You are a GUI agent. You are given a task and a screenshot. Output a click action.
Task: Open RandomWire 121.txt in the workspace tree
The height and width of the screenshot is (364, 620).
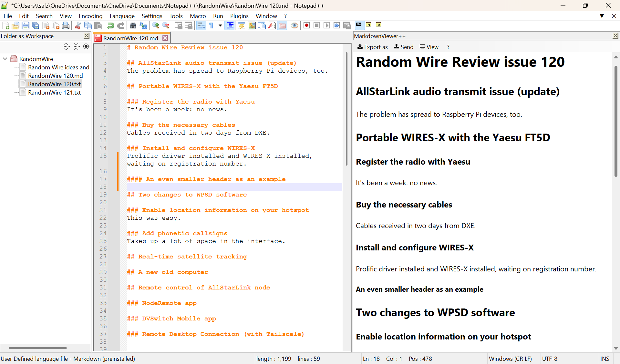point(54,93)
